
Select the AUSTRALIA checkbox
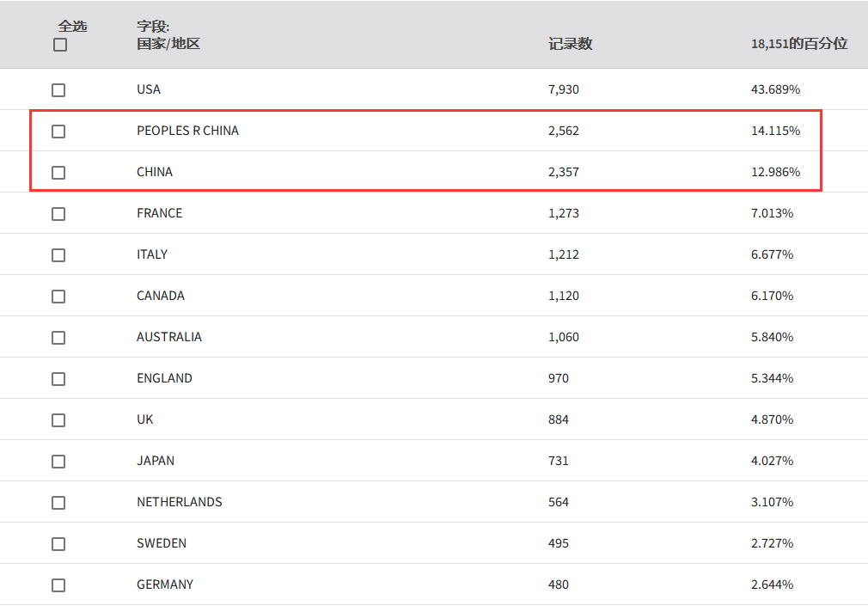click(x=58, y=338)
